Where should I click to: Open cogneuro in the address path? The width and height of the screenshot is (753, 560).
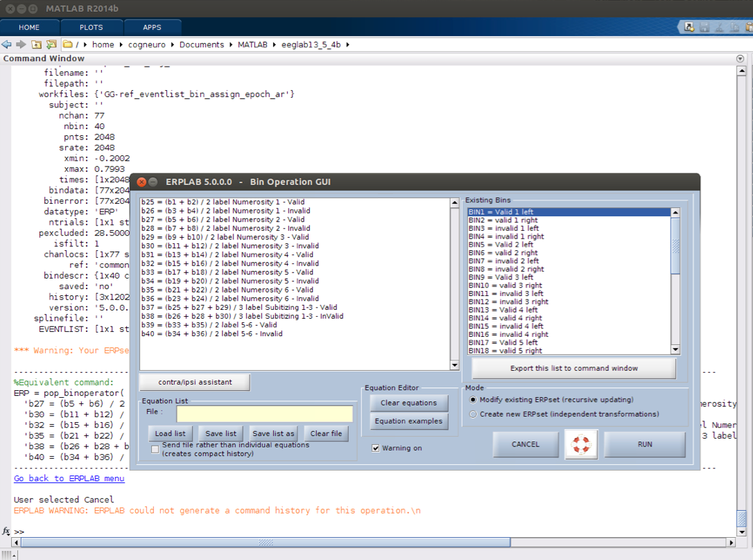(x=147, y=44)
